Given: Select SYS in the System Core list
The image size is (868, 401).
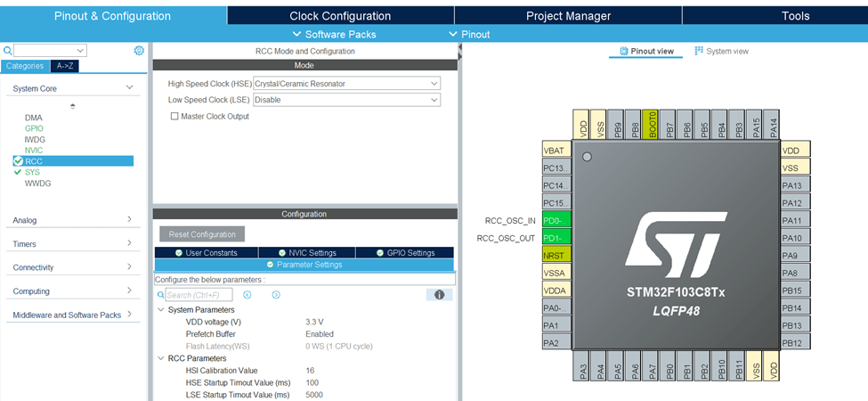Looking at the screenshot, I should (32, 172).
